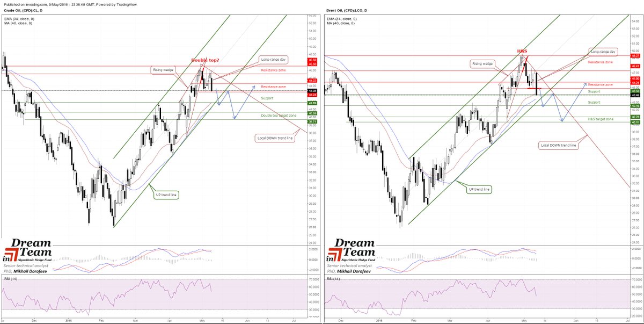Click lower 'Resistance zone' label on Crude Oil chart
Viewport: 644px width, 324px height.
tap(274, 87)
